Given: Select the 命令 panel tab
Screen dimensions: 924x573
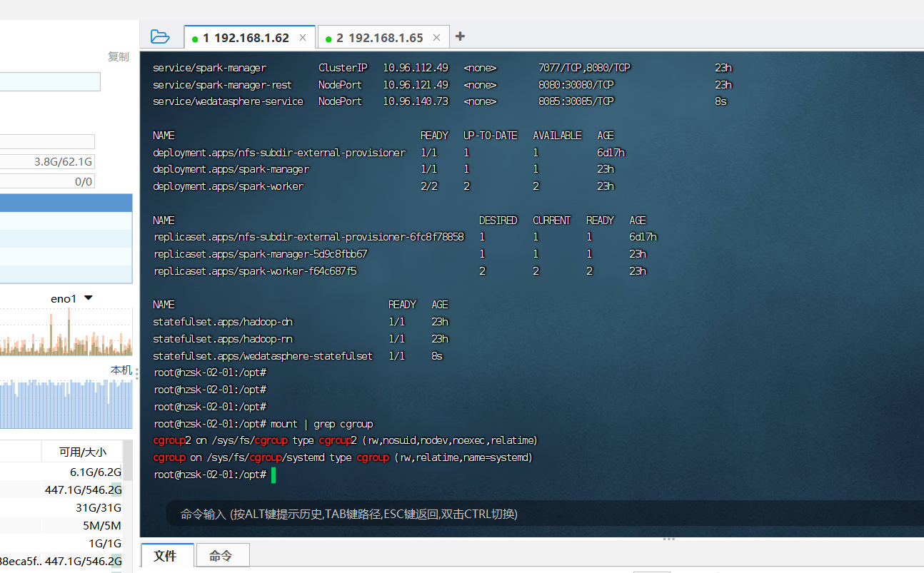Looking at the screenshot, I should pos(222,555).
